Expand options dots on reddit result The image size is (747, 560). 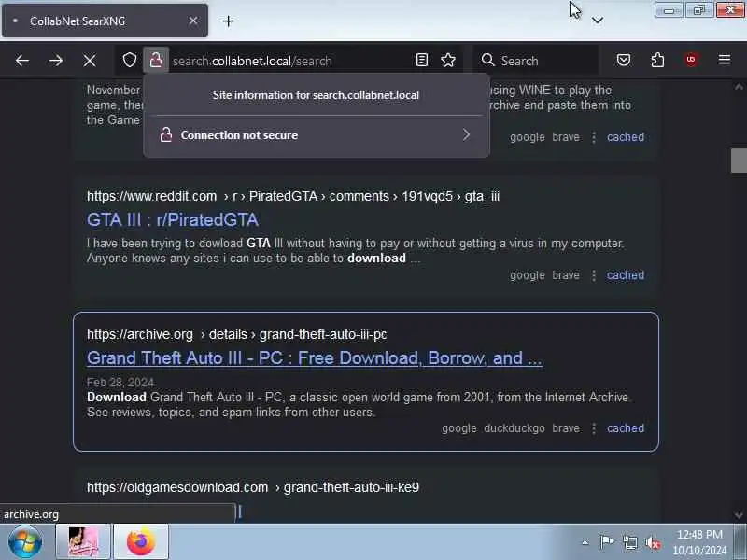[x=594, y=275]
